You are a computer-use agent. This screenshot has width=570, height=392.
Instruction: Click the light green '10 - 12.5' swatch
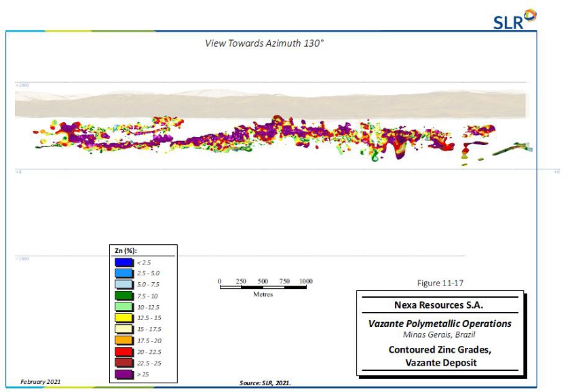[x=123, y=307]
